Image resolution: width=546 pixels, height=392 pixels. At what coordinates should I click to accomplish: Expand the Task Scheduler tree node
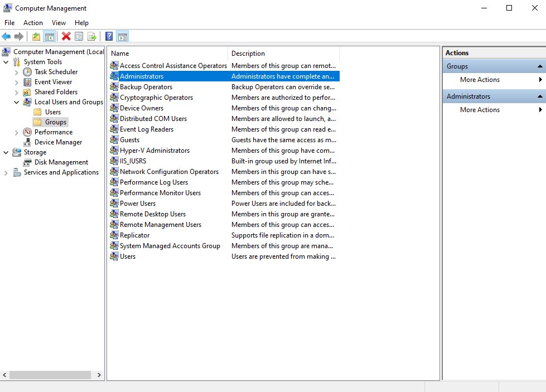(17, 71)
